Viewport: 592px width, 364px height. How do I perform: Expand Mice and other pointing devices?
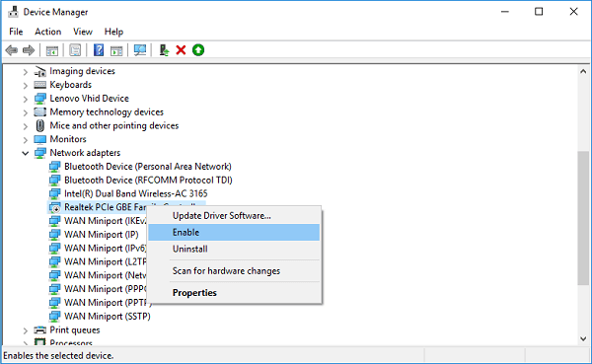[26, 126]
